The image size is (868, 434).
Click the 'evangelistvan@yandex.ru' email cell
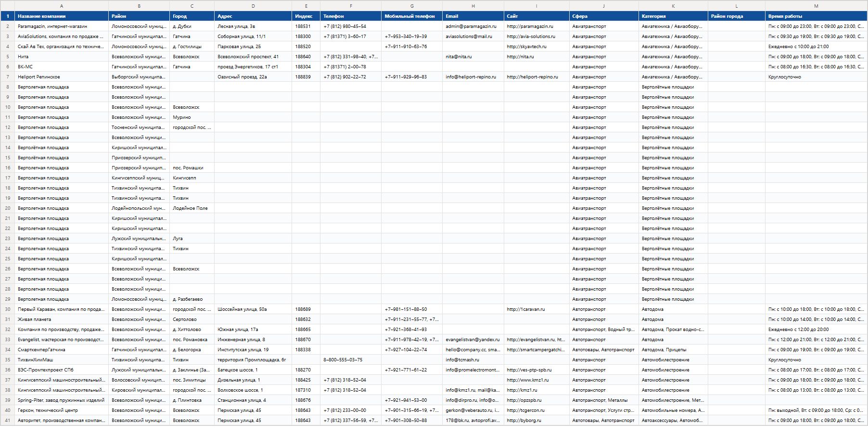click(473, 340)
